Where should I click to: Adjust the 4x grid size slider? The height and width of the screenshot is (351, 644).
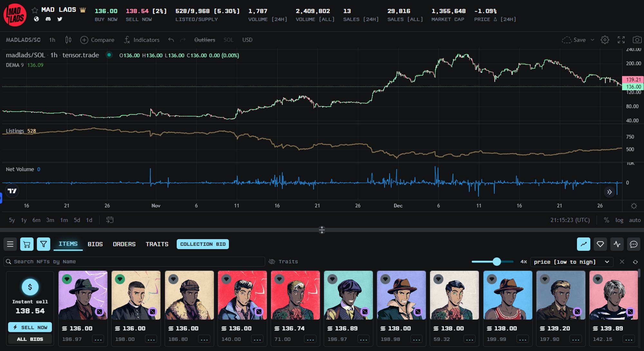(x=497, y=262)
